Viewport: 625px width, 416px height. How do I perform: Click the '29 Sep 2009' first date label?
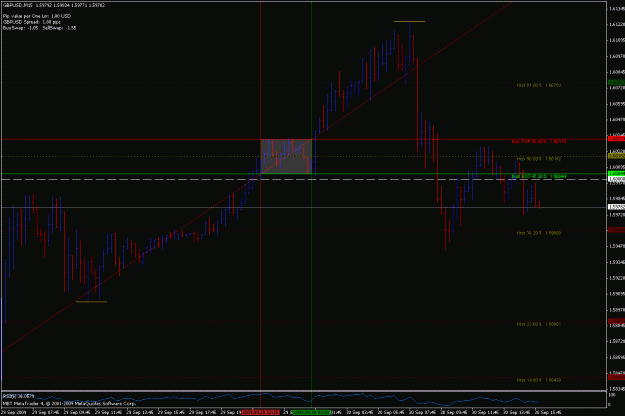coord(14,412)
